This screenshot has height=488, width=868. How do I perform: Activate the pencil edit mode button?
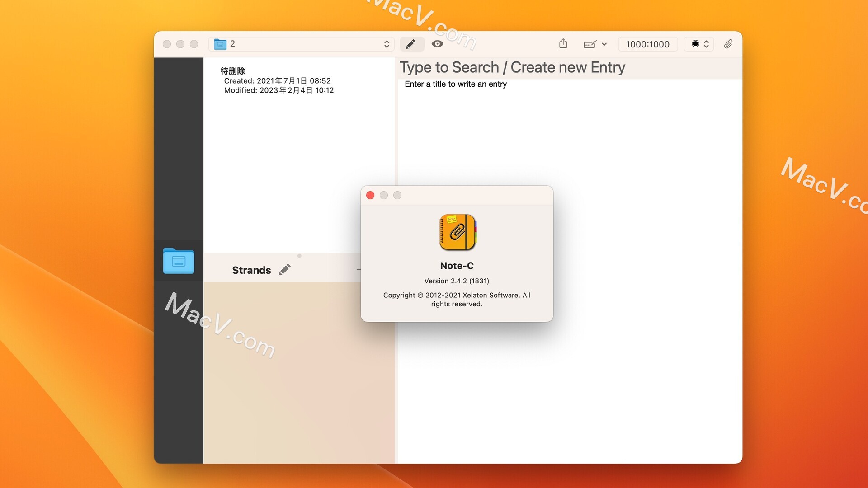411,44
